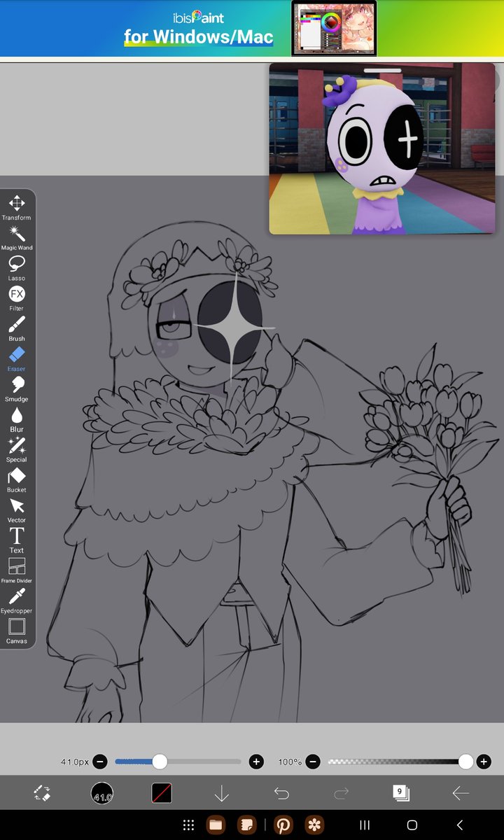This screenshot has height=840, width=504.
Task: Tap the Android recent apps button
Action: [x=364, y=825]
